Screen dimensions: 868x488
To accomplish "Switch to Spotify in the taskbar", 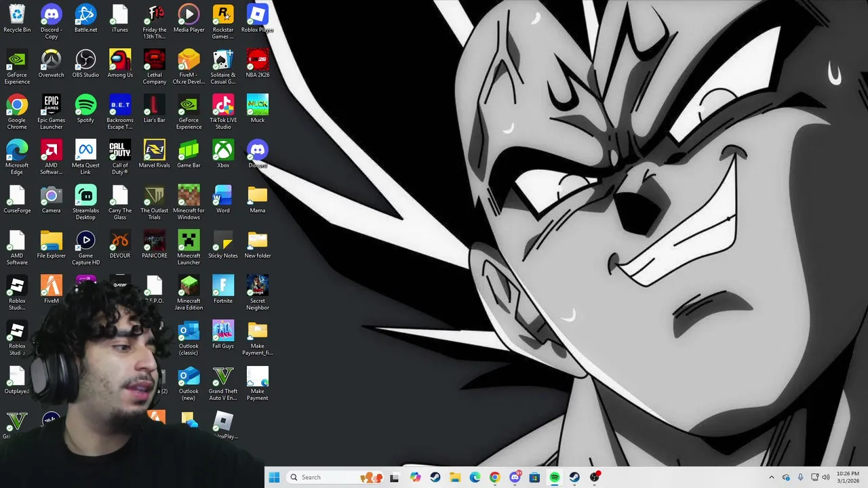I will 555,477.
